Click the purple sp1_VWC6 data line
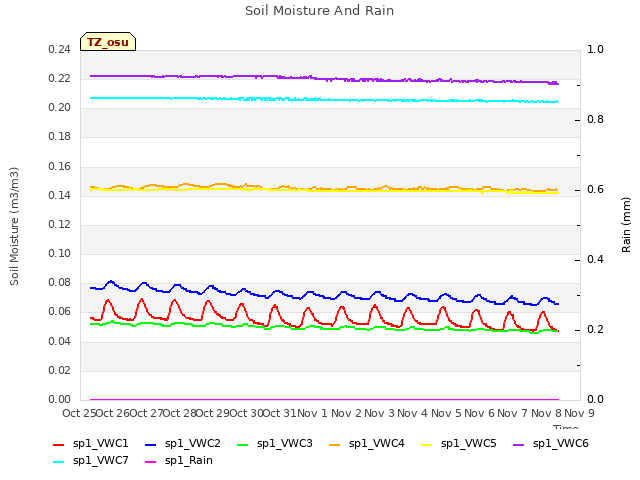The height and width of the screenshot is (480, 640). click(324, 79)
